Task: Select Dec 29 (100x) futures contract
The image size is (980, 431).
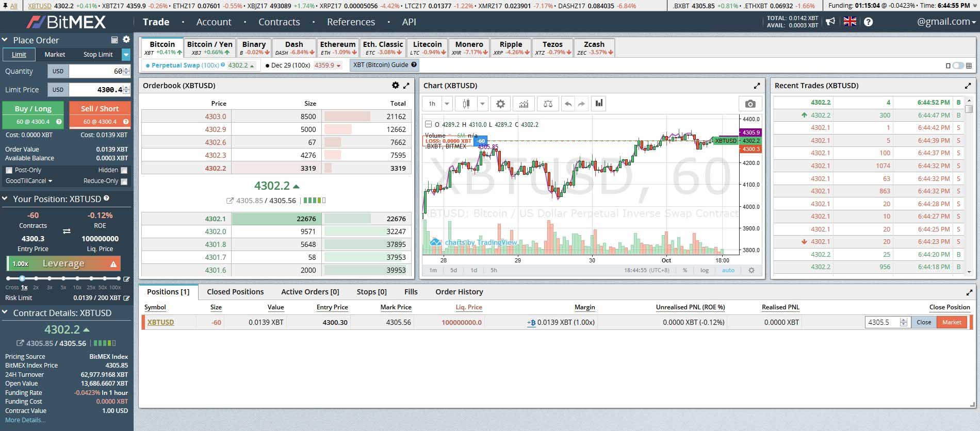Action: click(303, 65)
